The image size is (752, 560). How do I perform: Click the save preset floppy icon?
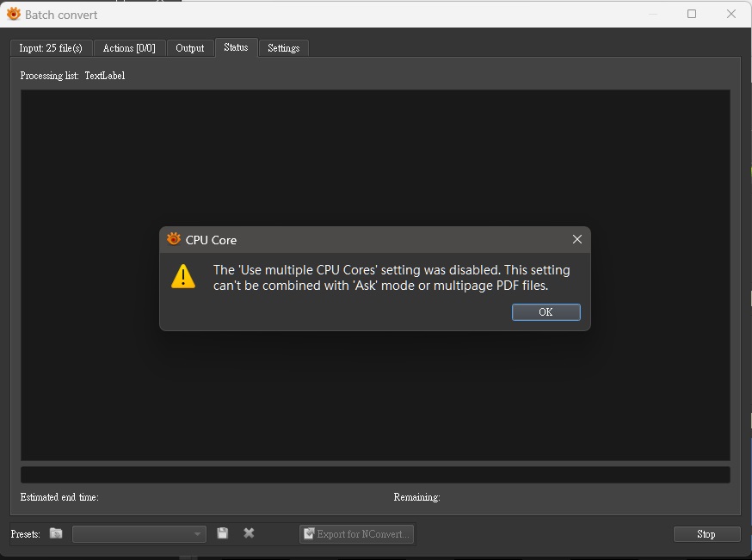223,533
